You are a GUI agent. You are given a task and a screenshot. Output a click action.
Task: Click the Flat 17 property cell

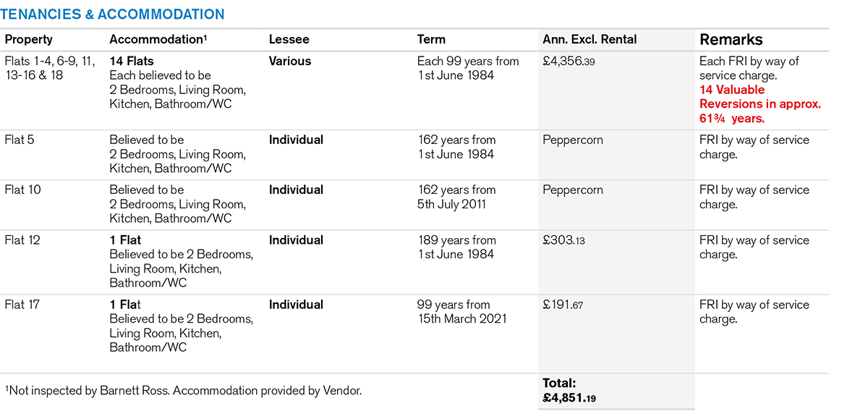coord(25,305)
